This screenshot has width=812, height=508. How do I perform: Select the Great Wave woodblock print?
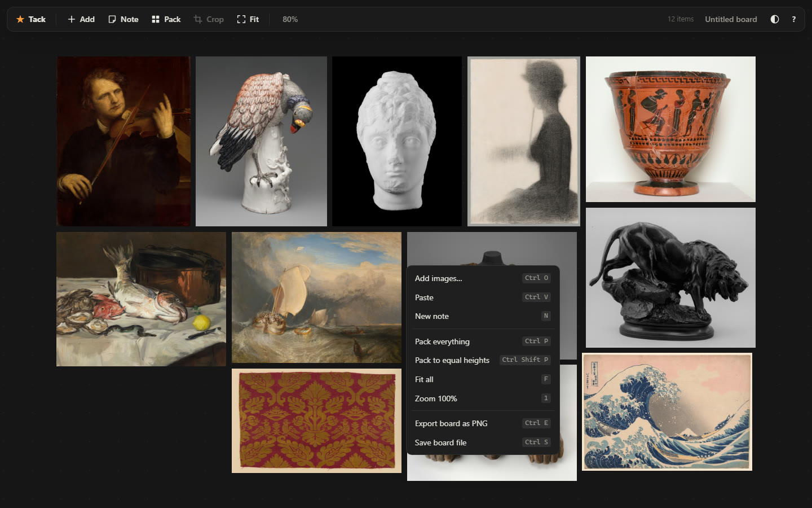tap(667, 412)
